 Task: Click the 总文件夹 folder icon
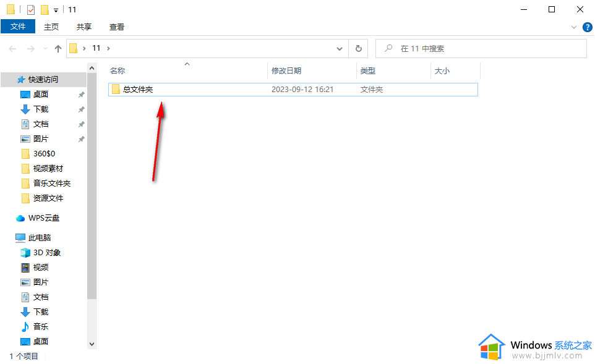tap(116, 89)
